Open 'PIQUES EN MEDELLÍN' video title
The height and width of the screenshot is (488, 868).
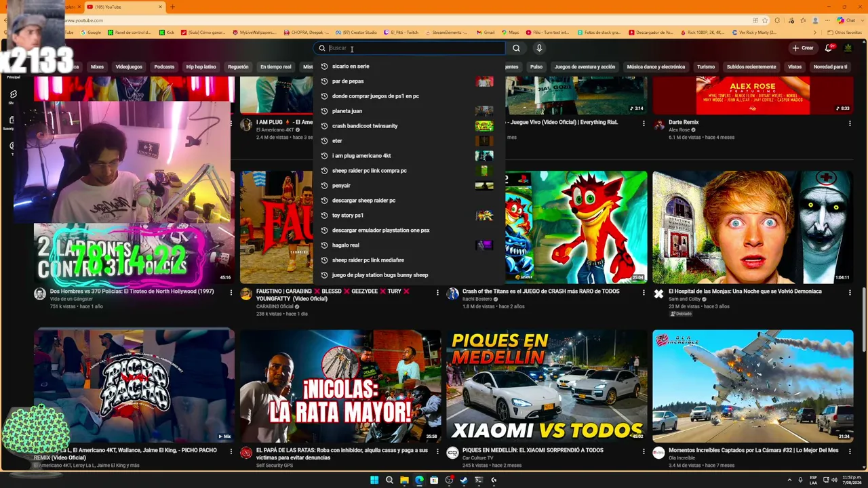(x=533, y=450)
